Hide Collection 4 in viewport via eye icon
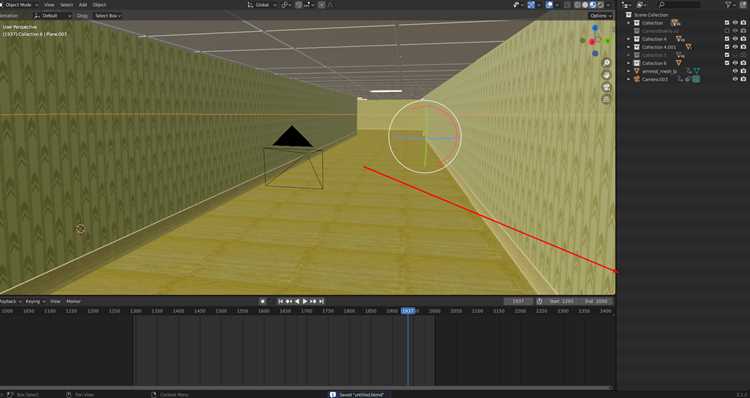The image size is (750, 398). pyautogui.click(x=735, y=39)
